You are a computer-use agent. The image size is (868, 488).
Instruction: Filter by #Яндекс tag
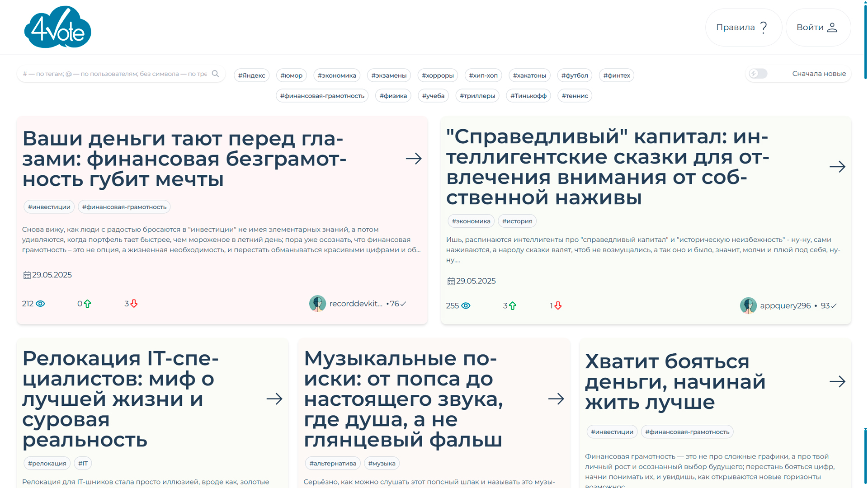point(252,75)
